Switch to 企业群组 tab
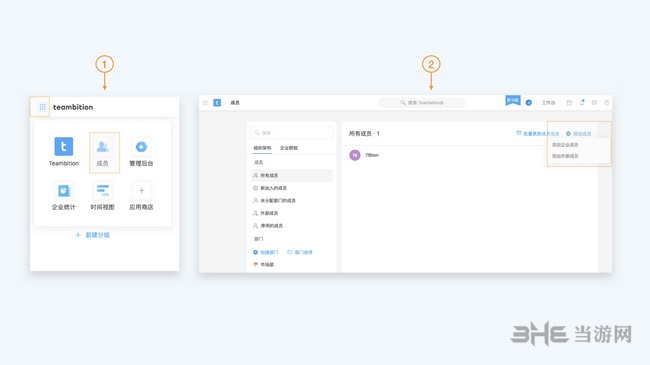Screen dimensions: 650x365 point(289,148)
